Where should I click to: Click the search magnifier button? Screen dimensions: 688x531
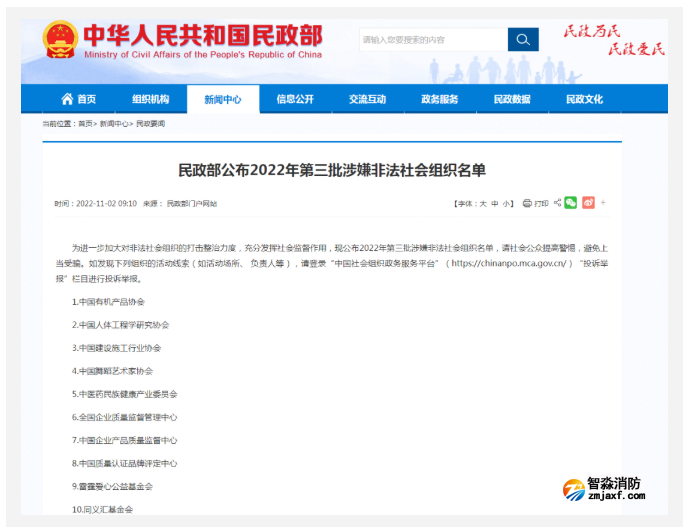pyautogui.click(x=523, y=40)
